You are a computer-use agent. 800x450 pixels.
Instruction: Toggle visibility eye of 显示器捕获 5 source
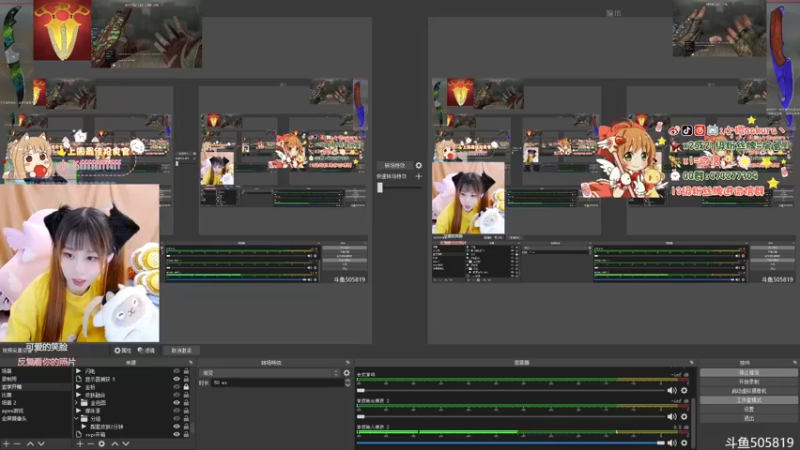click(177, 379)
